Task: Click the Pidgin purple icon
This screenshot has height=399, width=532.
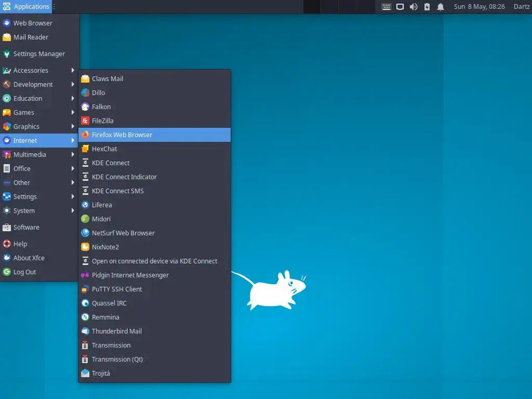Action: pos(85,275)
